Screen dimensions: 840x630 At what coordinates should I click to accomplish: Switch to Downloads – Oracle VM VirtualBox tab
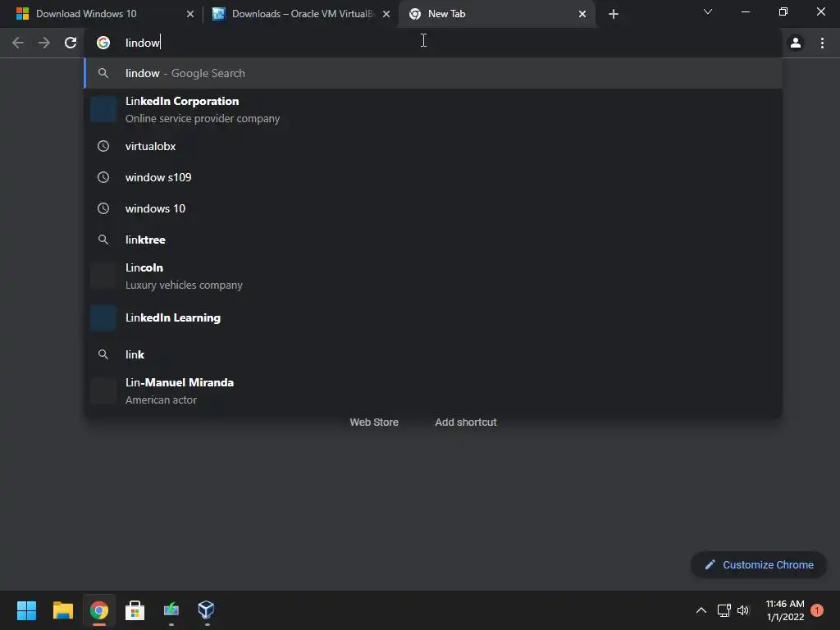[x=300, y=14]
